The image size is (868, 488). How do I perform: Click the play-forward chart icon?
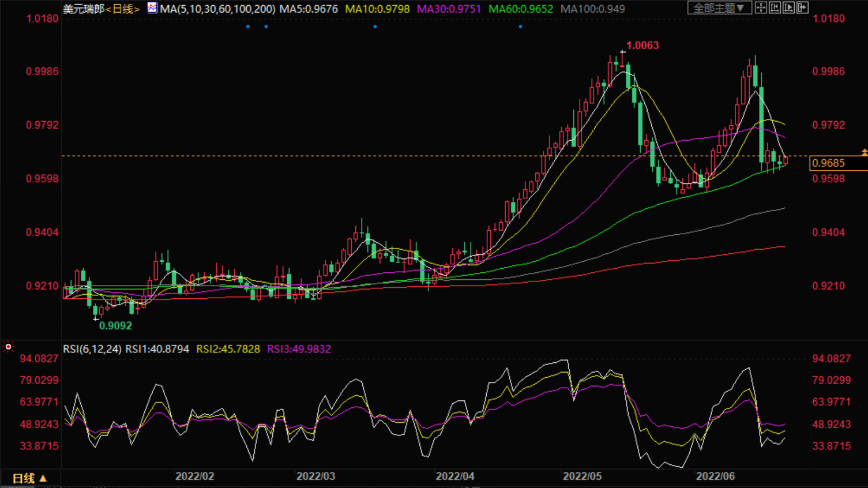coord(788,7)
